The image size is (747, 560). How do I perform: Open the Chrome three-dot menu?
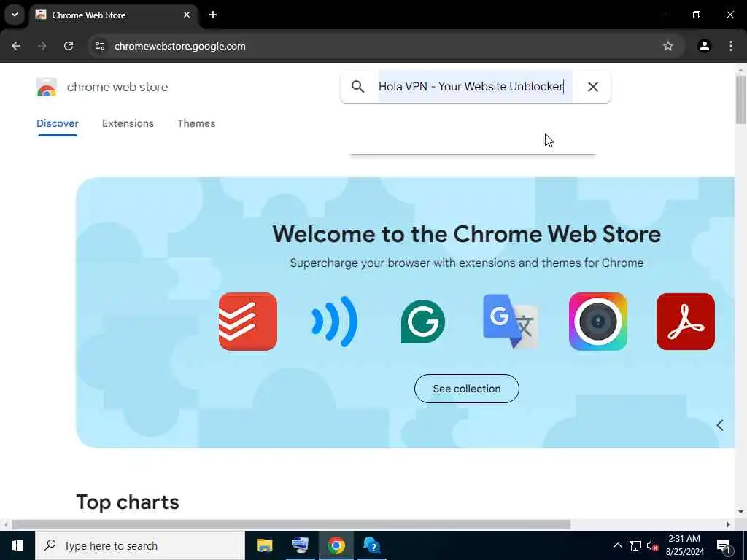click(x=731, y=46)
